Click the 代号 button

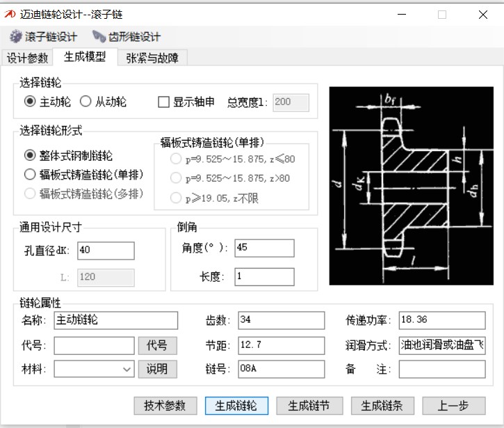pos(158,346)
